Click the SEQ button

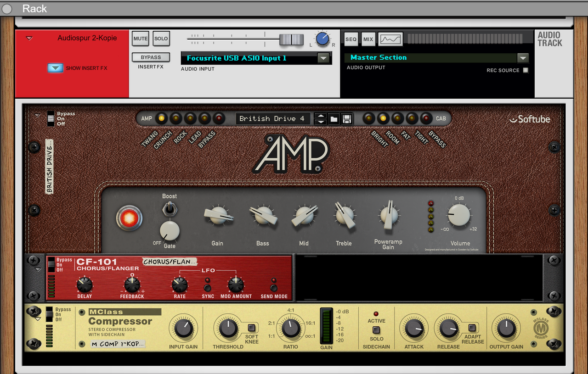[351, 39]
